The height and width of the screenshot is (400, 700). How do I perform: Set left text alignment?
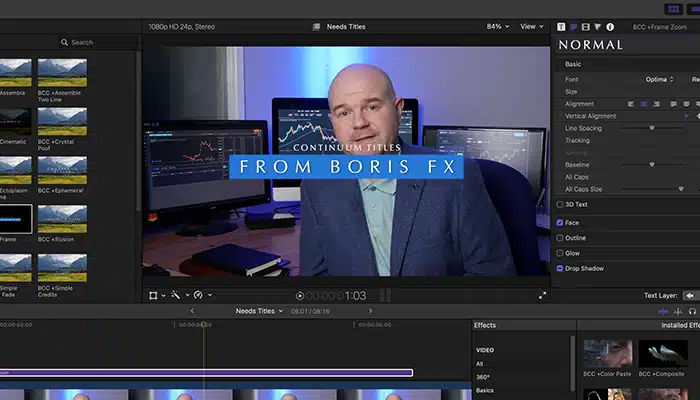631,104
